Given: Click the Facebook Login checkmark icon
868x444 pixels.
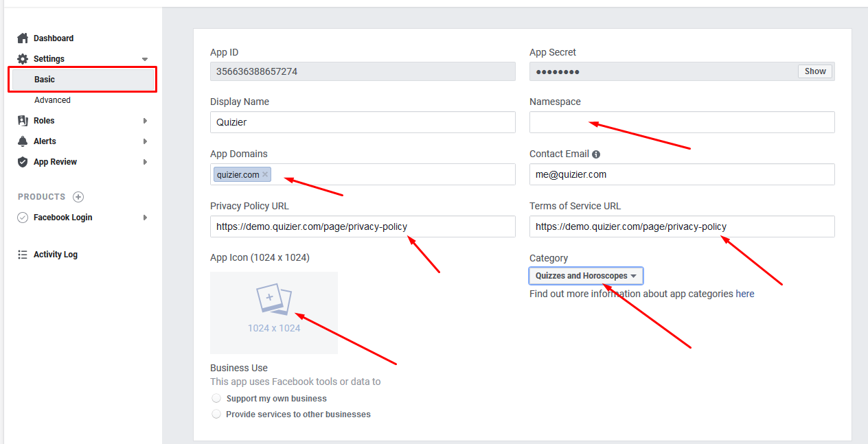Looking at the screenshot, I should click(23, 218).
